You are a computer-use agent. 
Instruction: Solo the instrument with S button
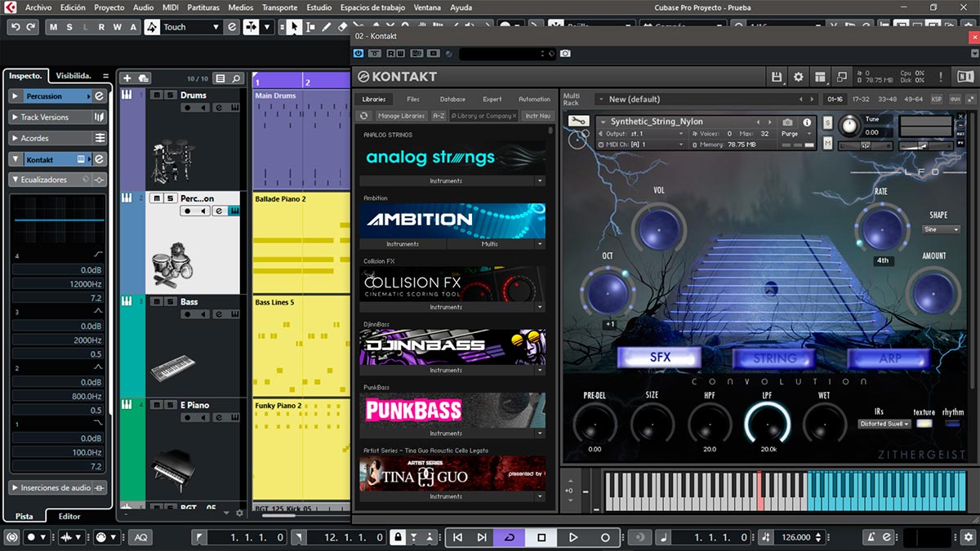tap(827, 122)
